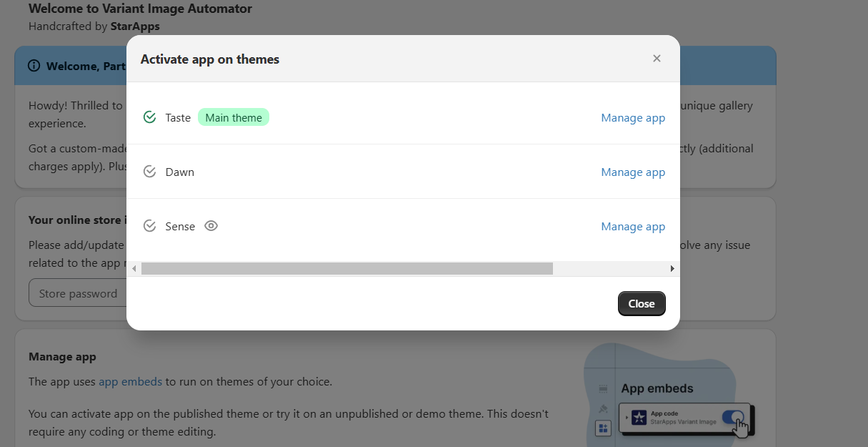Click the right scroll arrow in the modal

tap(672, 268)
